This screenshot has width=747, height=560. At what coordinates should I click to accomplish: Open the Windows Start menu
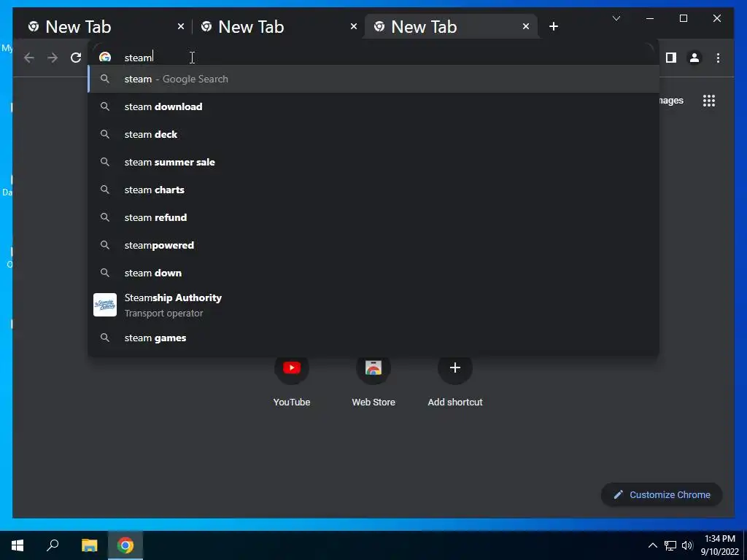tap(18, 545)
